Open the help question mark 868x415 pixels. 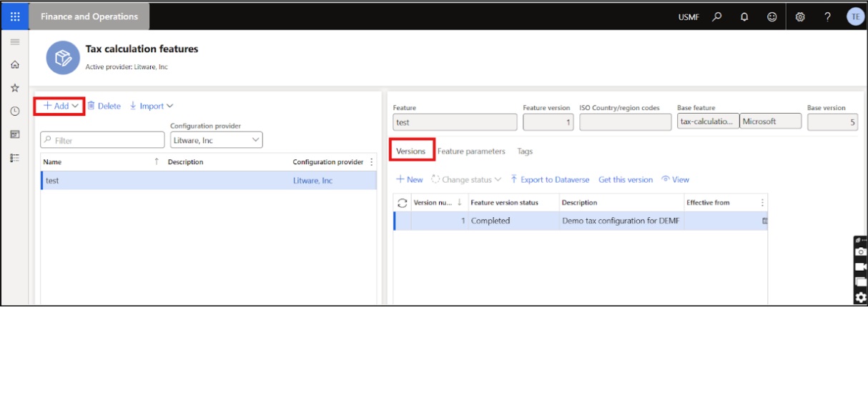click(x=827, y=17)
